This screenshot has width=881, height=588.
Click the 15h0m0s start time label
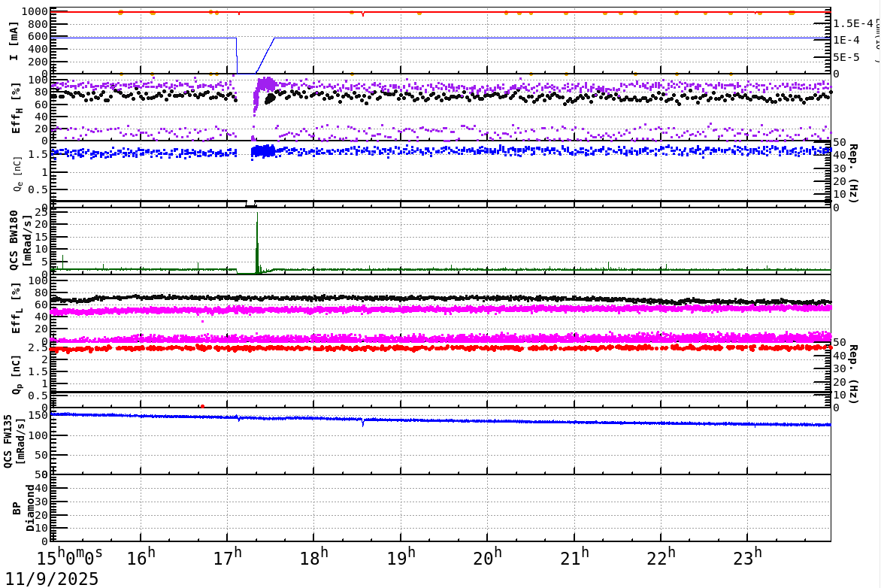70,558
